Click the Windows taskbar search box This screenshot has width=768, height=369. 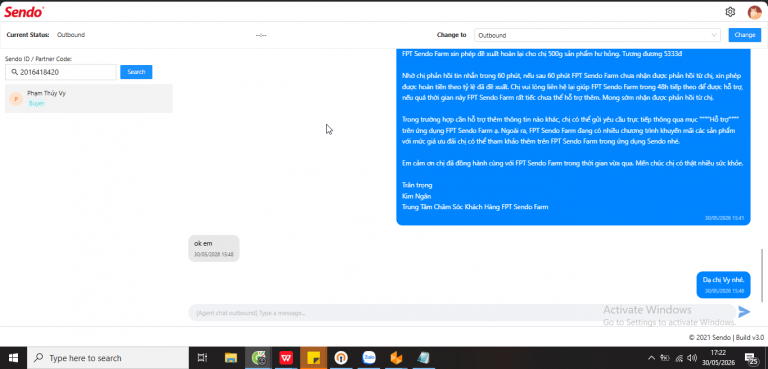(x=108, y=358)
